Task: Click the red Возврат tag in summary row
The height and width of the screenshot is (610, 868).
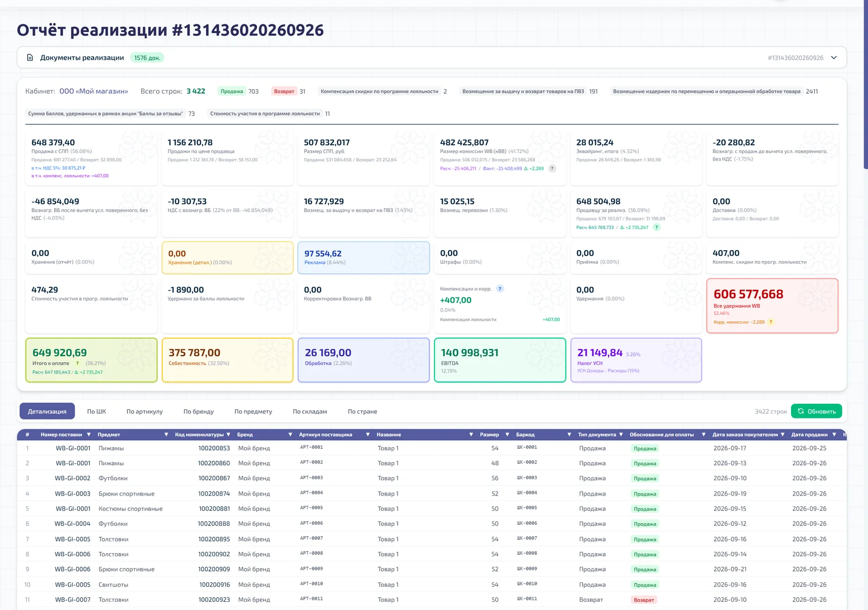Action: (284, 91)
